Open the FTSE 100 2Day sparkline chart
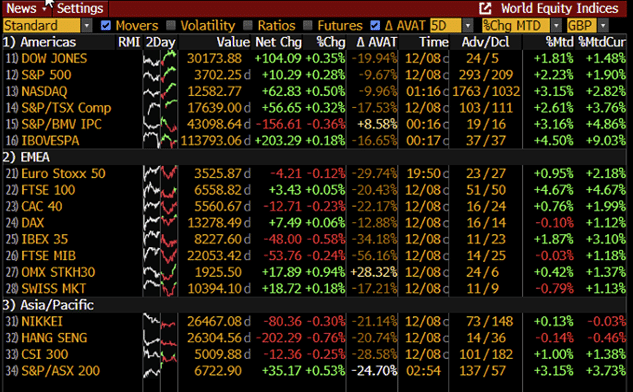Viewport: 633px width, 392px height. point(160,190)
